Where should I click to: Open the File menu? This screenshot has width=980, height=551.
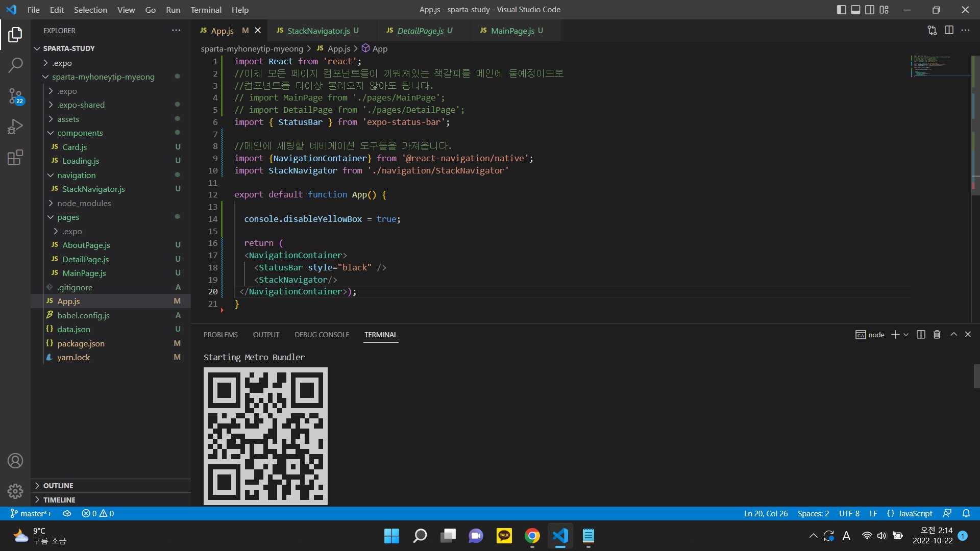pyautogui.click(x=33, y=10)
